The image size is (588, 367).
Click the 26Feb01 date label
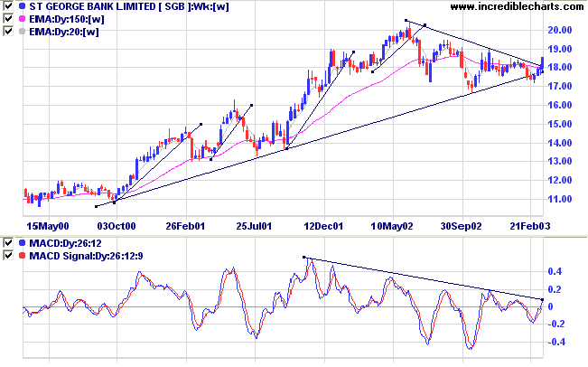tap(185, 226)
